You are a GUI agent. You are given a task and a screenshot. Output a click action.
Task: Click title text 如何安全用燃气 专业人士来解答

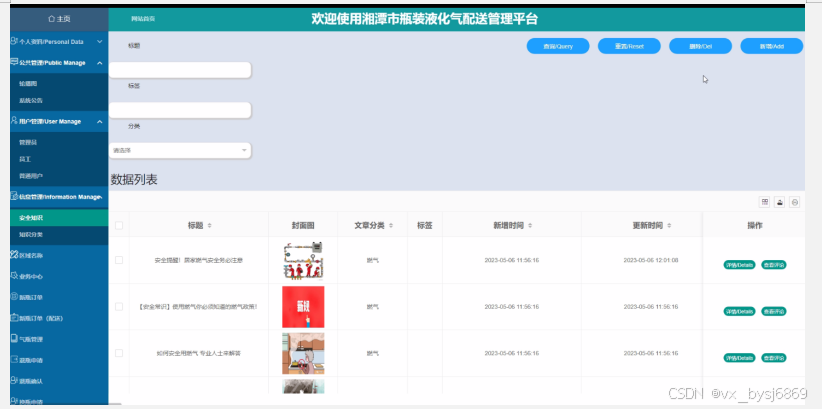198,353
